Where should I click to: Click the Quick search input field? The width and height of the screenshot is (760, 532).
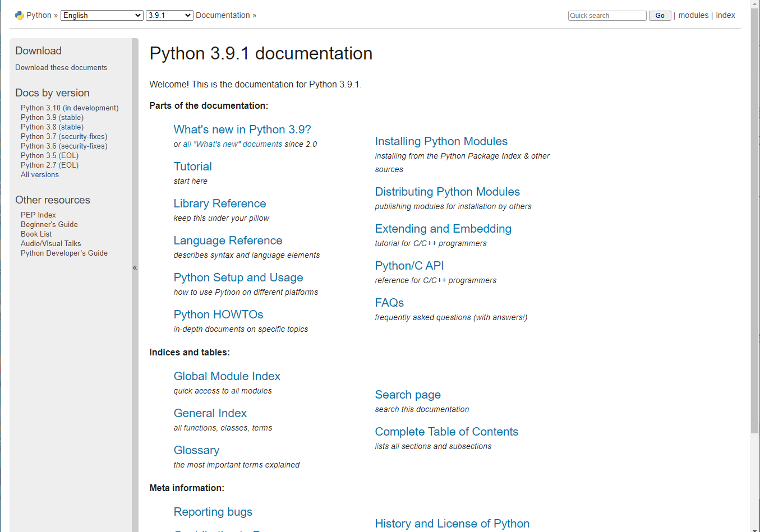[607, 16]
